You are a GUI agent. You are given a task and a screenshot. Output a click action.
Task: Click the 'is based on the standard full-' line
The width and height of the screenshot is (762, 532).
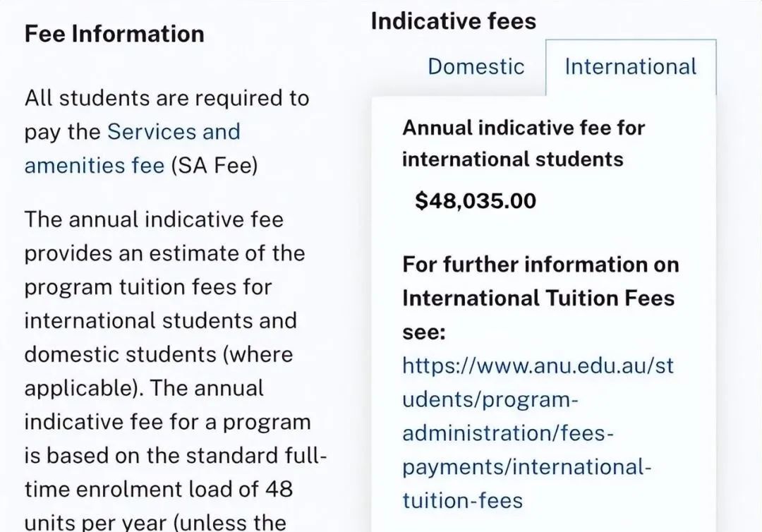point(176,456)
